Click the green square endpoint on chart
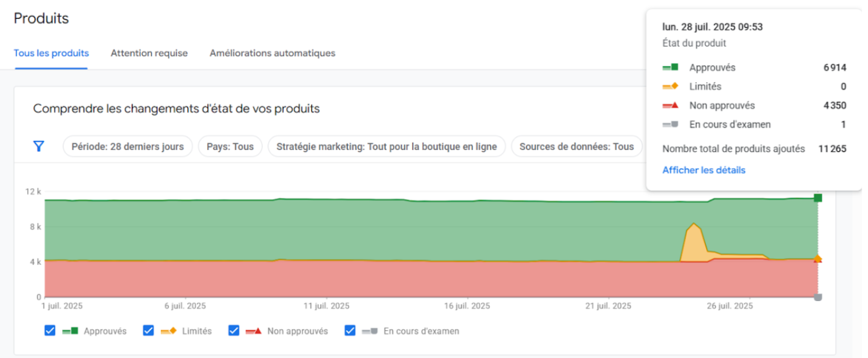 [818, 198]
